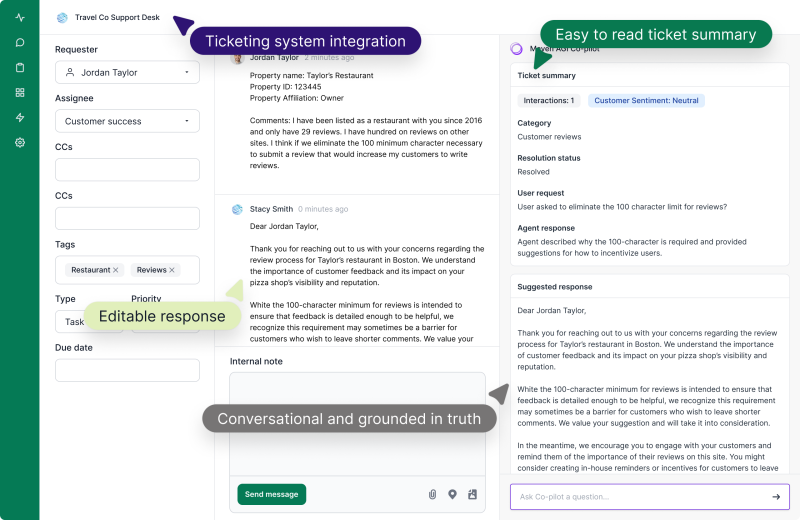Click the Customer reviews category value
The width and height of the screenshot is (800, 520).
(549, 137)
